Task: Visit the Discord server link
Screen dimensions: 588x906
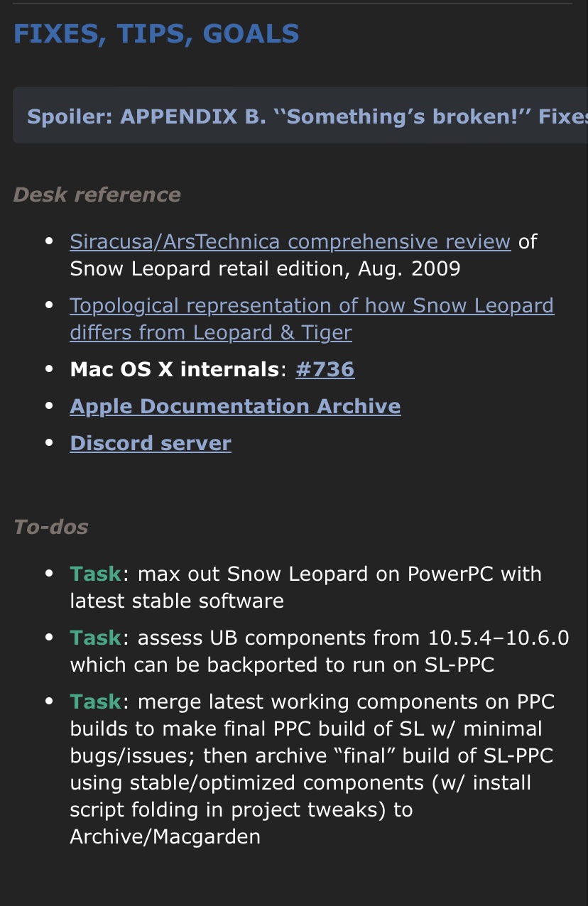Action: [151, 443]
